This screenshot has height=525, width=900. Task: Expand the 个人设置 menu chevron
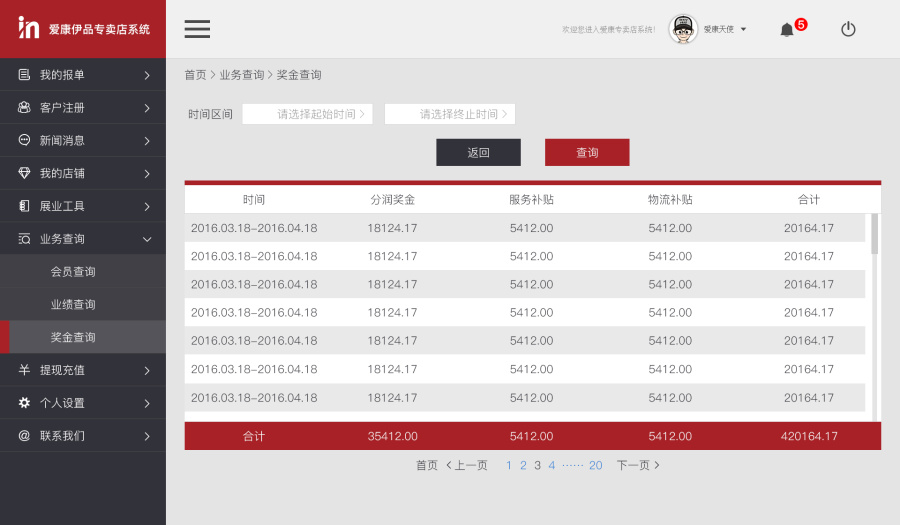tap(147, 403)
